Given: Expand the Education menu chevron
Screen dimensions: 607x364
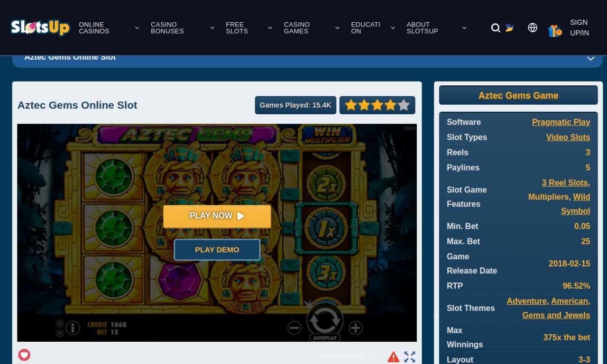Looking at the screenshot, I should (x=393, y=28).
